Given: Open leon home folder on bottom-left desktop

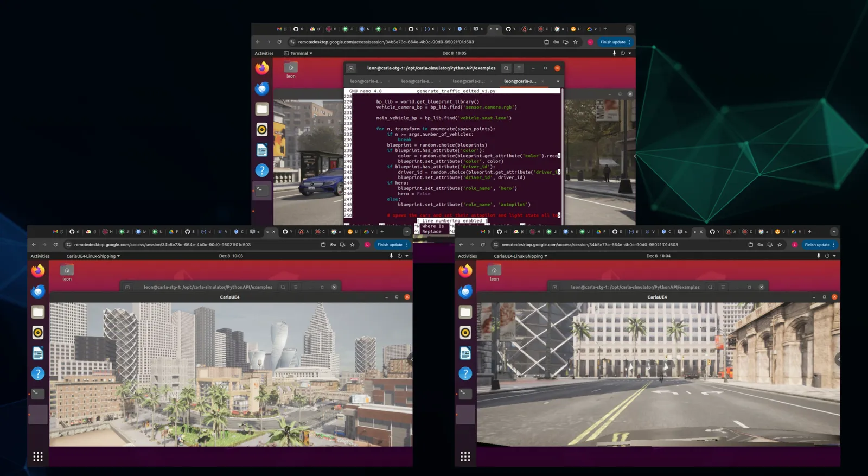Looking at the screenshot, I should tap(67, 273).
